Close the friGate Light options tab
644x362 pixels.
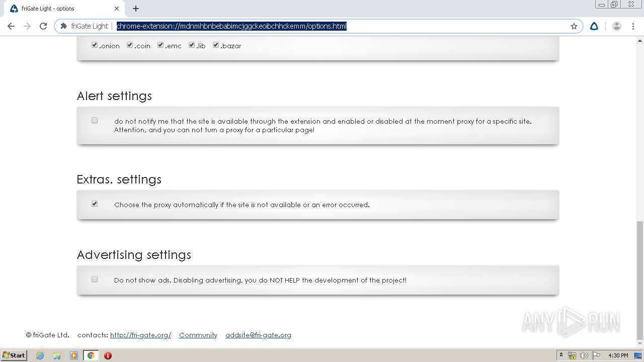pyautogui.click(x=117, y=9)
